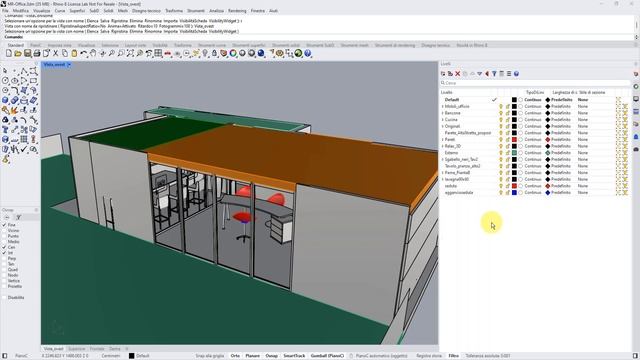Click the padlock Lock objects icon
The width and height of the screenshot is (640, 360).
click(x=214, y=53)
